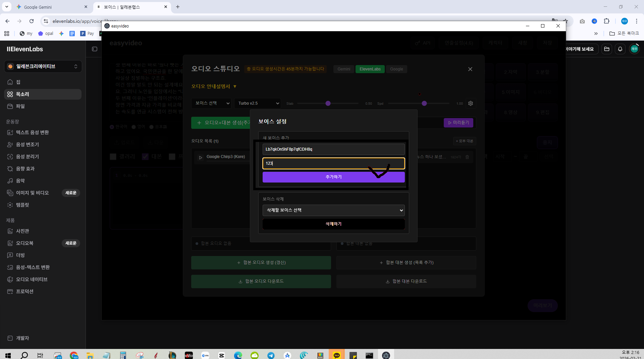Viewport: 644px width, 359px height.
Task: Adjust the Stab stability slider
Action: tap(328, 103)
